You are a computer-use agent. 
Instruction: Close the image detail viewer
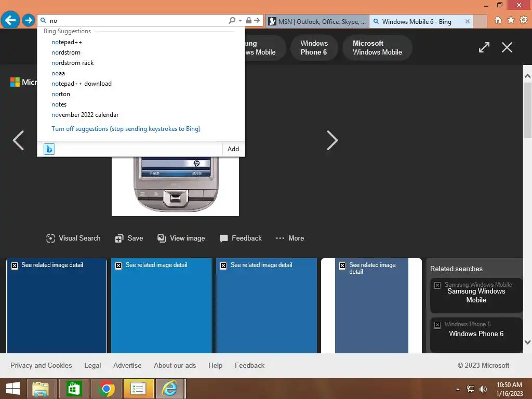[507, 47]
